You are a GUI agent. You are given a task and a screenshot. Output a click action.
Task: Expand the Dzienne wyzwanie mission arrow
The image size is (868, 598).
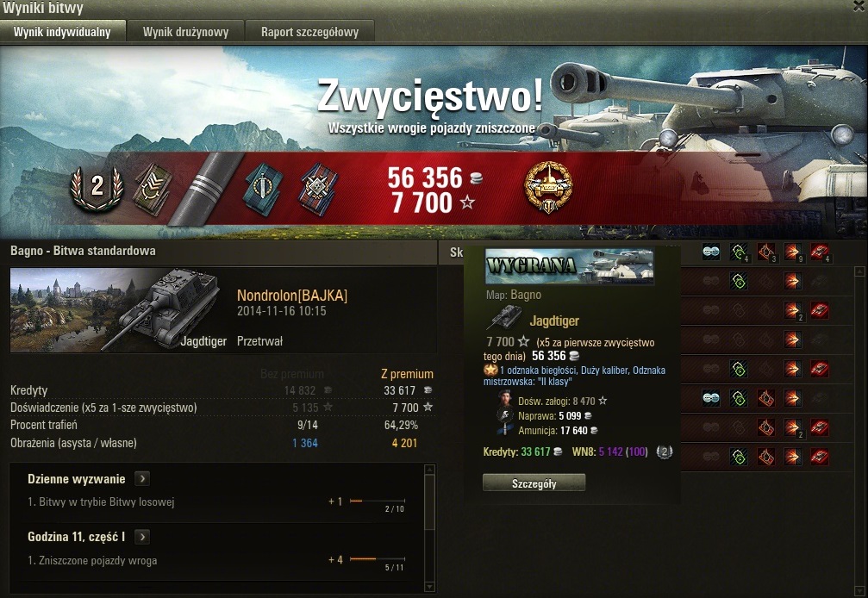[143, 478]
